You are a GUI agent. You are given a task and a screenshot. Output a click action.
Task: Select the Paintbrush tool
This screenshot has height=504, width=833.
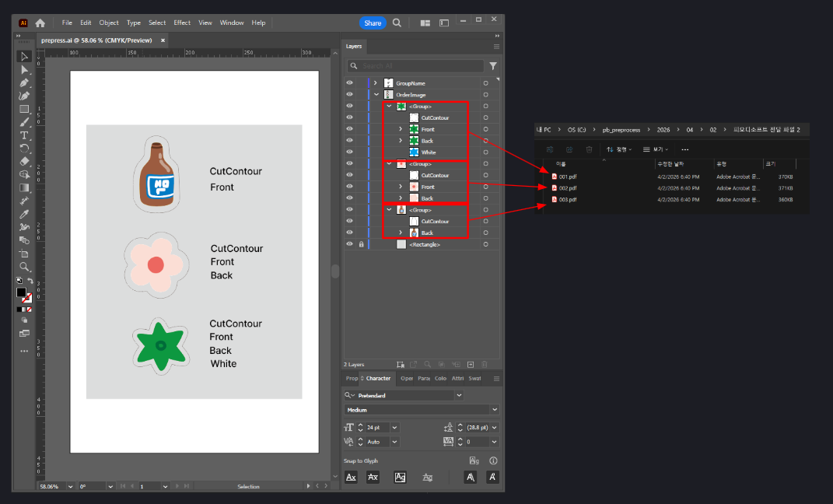[24, 122]
